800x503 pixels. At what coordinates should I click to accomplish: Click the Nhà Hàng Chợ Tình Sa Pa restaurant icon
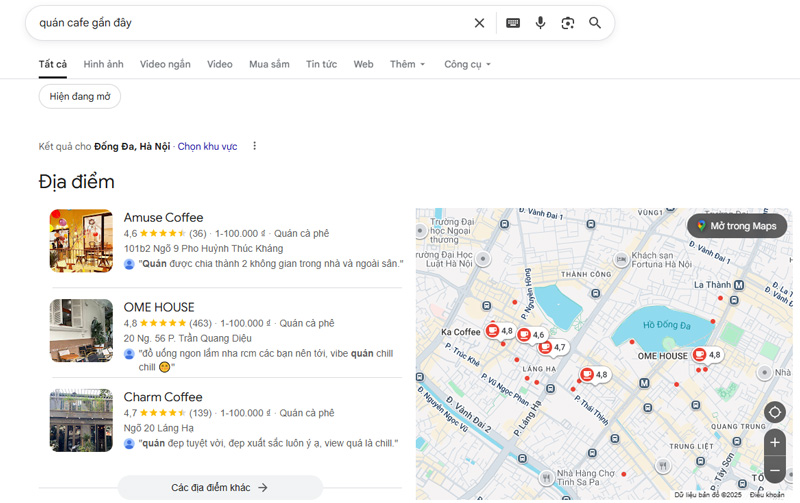pos(546,478)
